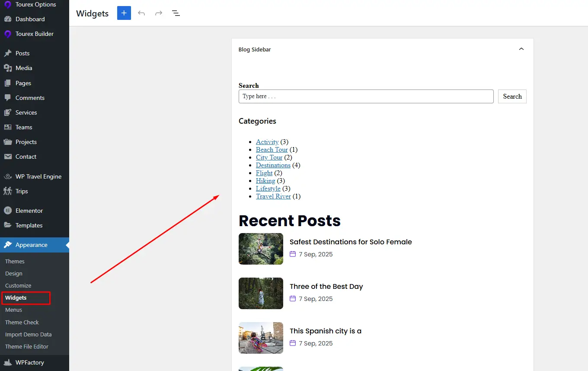Click the Comments bubble icon
Viewport: 588px width, 371px height.
pyautogui.click(x=7, y=98)
